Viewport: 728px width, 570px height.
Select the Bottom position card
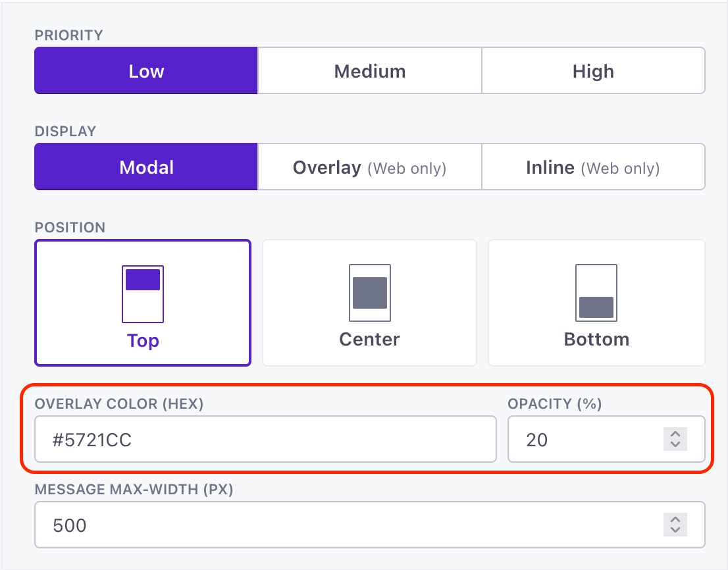(x=596, y=303)
